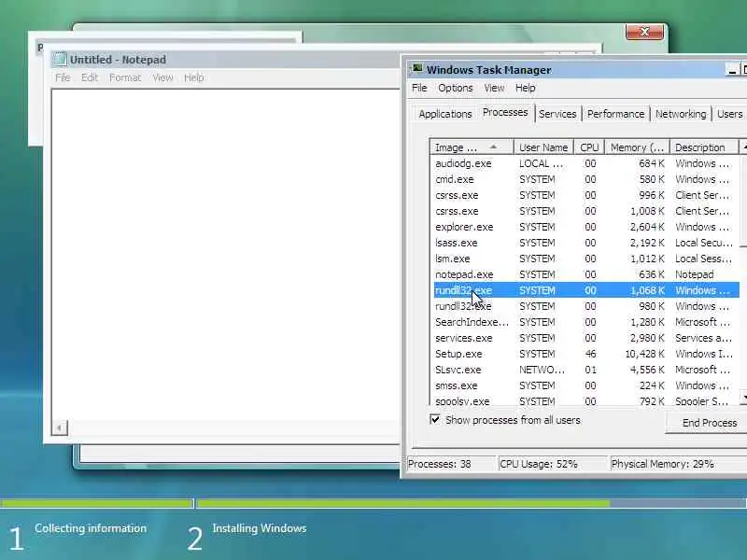The image size is (747, 560).
Task: Sort by User Name column header
Action: coord(543,147)
